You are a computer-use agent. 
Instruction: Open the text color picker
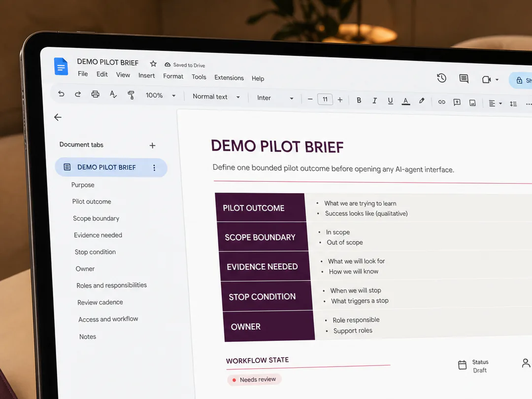[x=406, y=101]
